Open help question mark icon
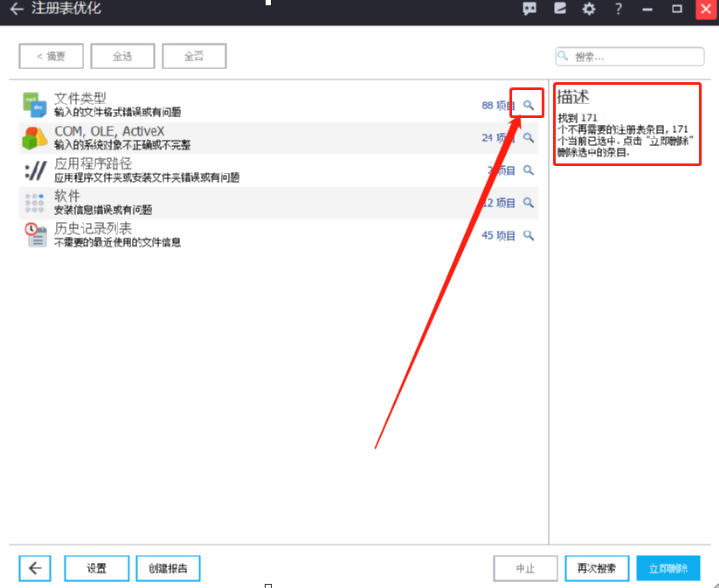The width and height of the screenshot is (719, 588). click(619, 9)
